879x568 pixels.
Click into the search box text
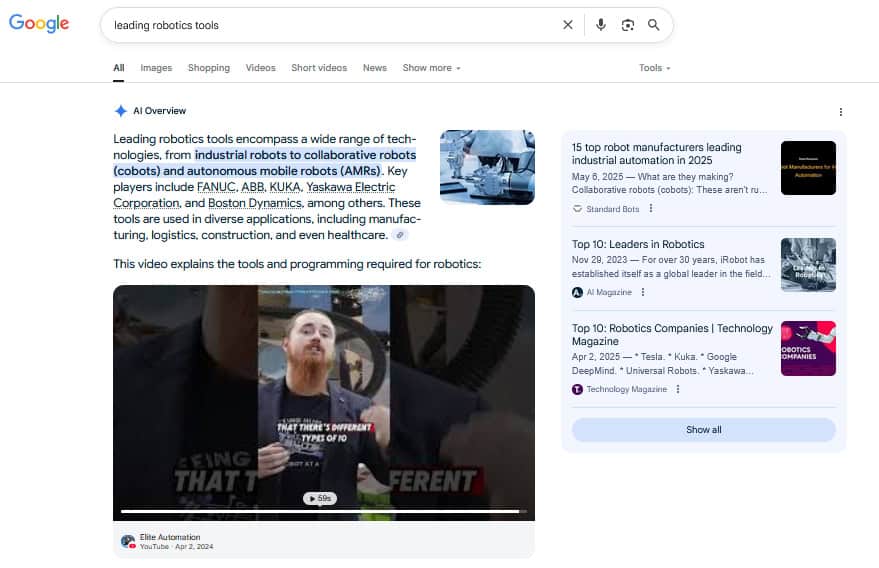pos(166,25)
